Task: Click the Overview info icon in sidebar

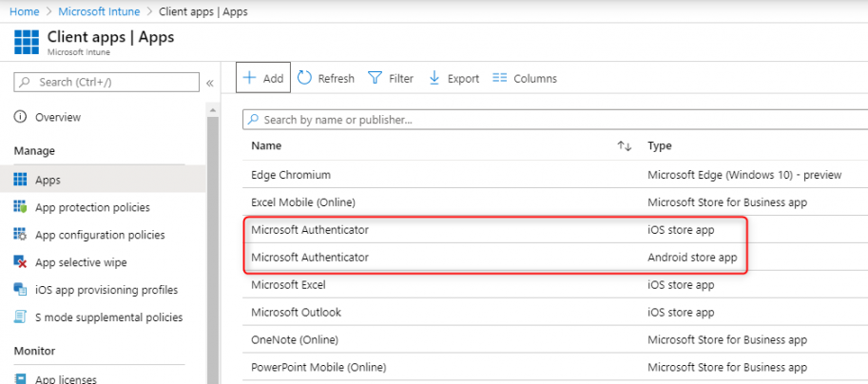Action: tap(20, 117)
